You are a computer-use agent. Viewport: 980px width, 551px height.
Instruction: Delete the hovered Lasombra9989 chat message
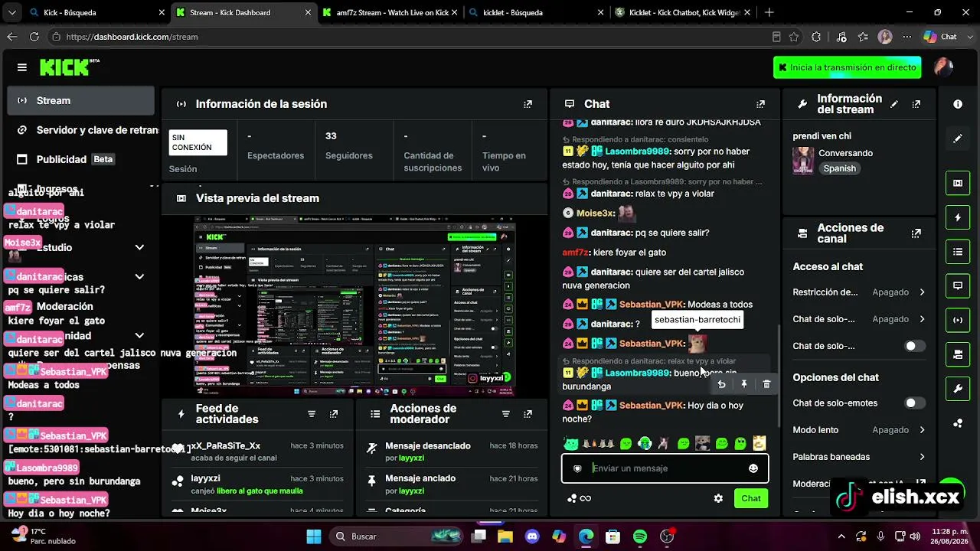[766, 384]
